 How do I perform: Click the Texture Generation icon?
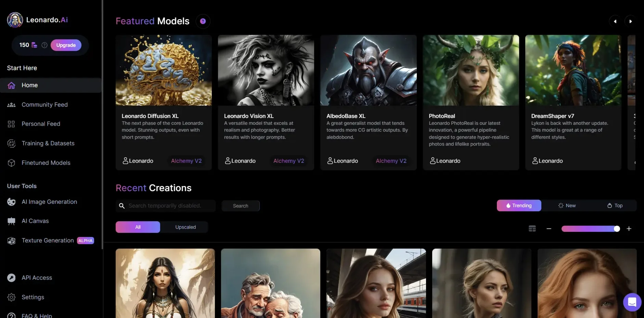(11, 241)
